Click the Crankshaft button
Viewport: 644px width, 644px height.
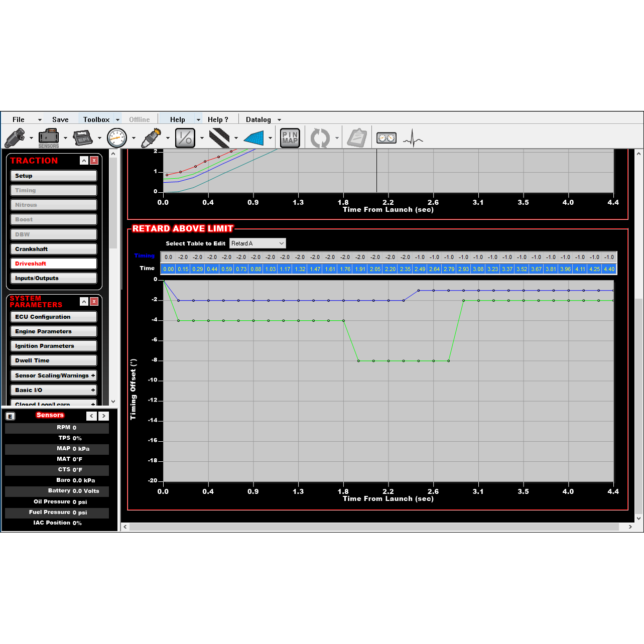[53, 249]
